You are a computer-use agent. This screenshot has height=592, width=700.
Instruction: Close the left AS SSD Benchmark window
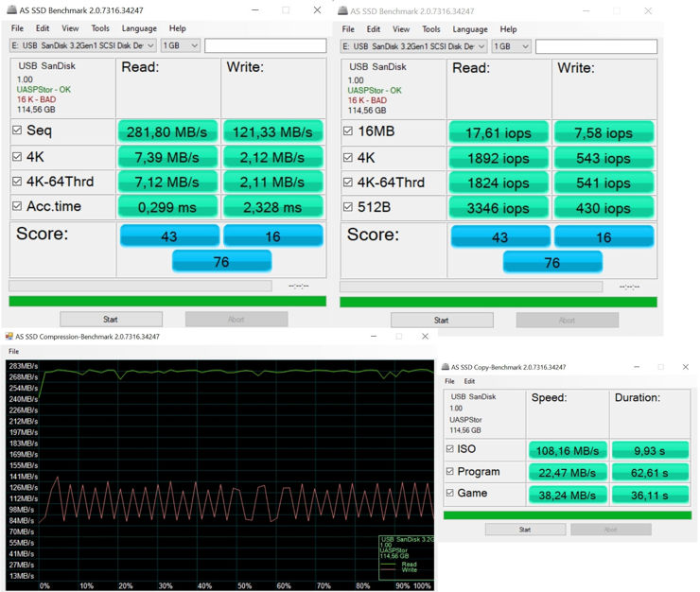coord(317,9)
